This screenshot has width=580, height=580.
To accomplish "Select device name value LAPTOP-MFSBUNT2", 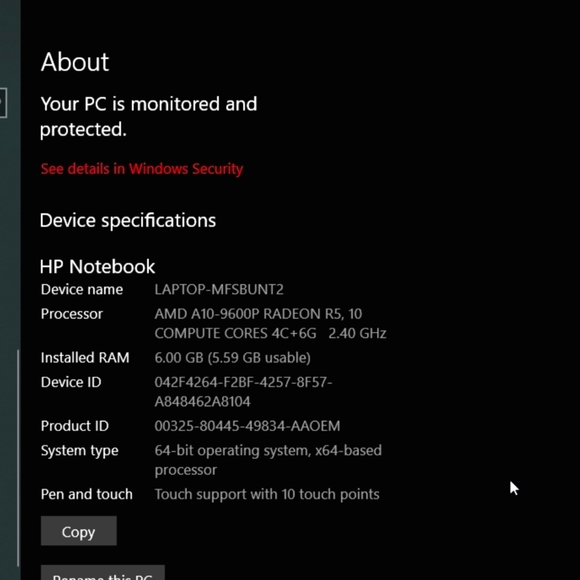I will 219,289.
